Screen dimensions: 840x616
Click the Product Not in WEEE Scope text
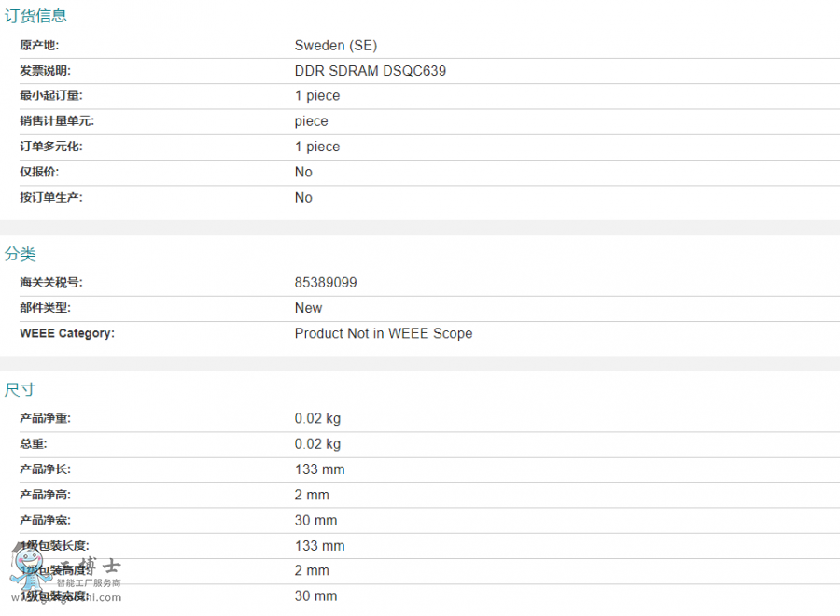[384, 333]
